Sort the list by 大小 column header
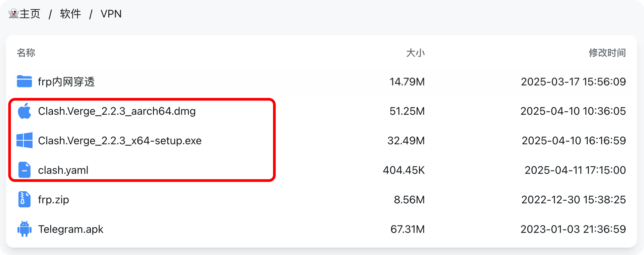The width and height of the screenshot is (644, 255). [415, 53]
